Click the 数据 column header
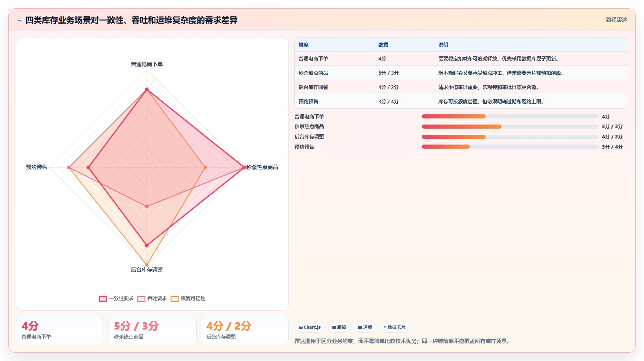The image size is (644, 361). click(383, 45)
